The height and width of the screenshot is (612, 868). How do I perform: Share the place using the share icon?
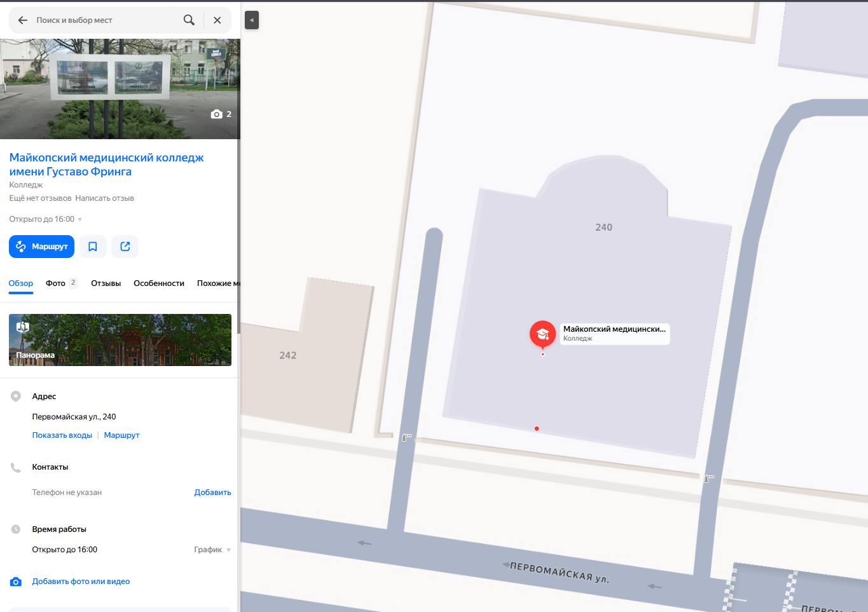click(125, 247)
